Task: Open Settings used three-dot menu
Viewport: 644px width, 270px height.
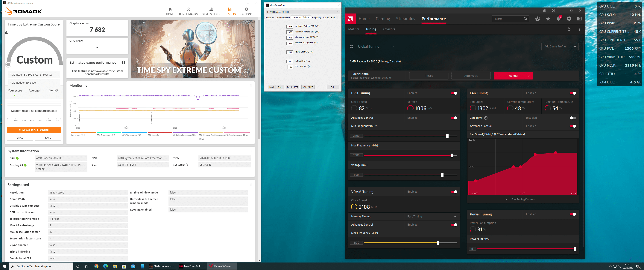Action: tap(251, 184)
